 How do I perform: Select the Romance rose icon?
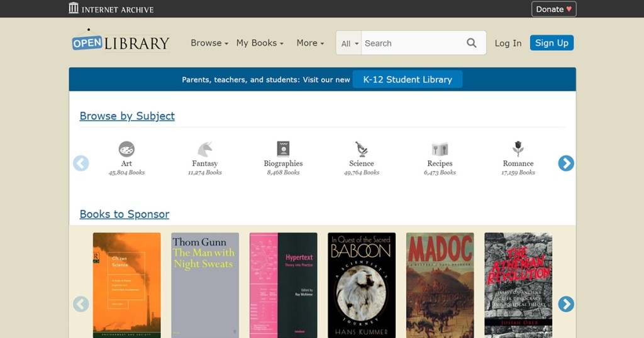click(518, 149)
